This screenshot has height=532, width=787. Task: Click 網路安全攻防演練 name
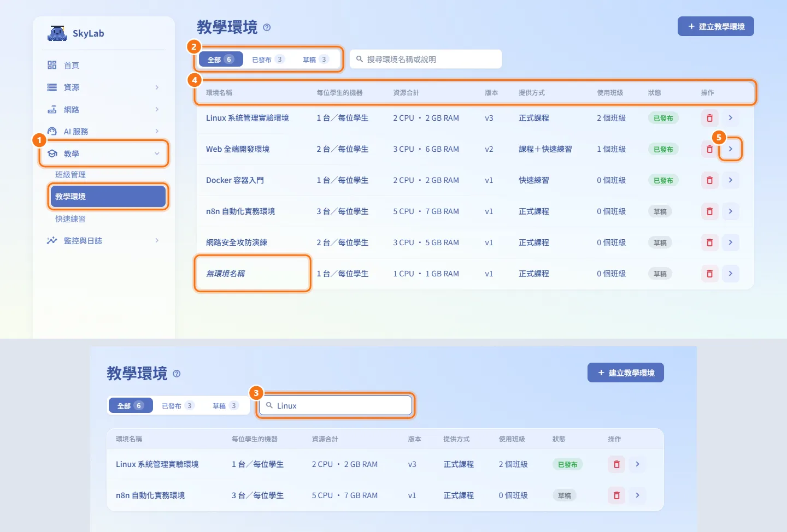click(237, 243)
